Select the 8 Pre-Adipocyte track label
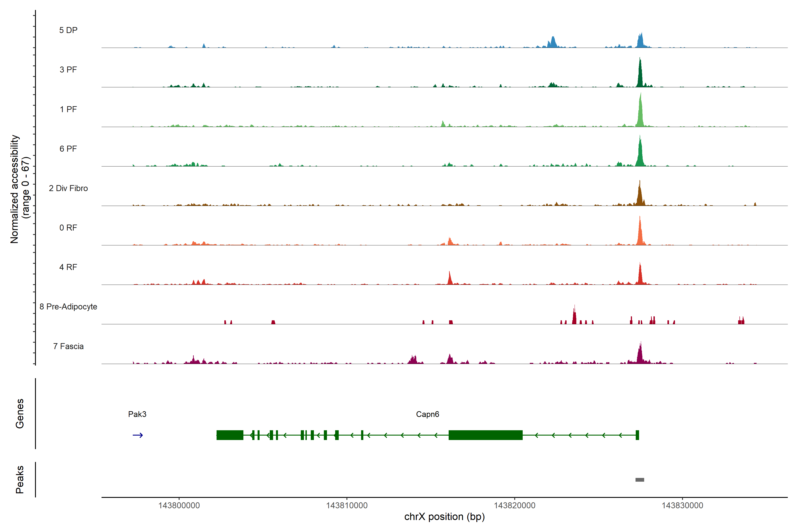 pyautogui.click(x=68, y=307)
